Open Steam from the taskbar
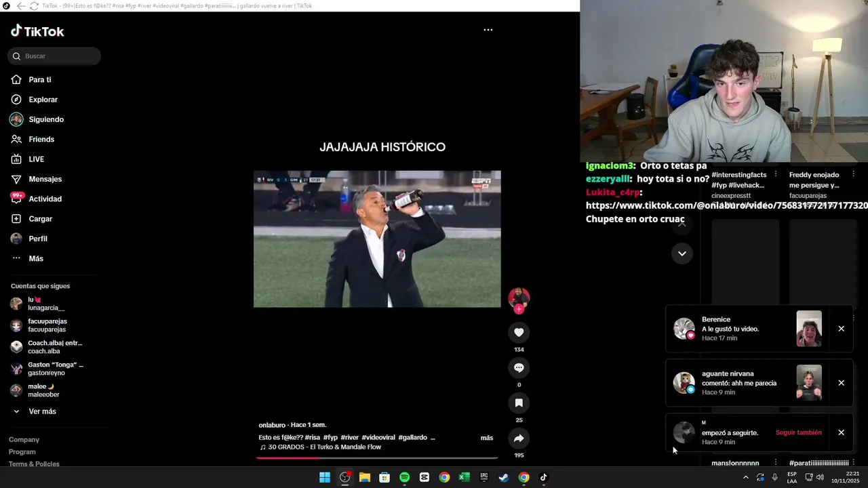Image resolution: width=868 pixels, height=488 pixels. point(504,477)
